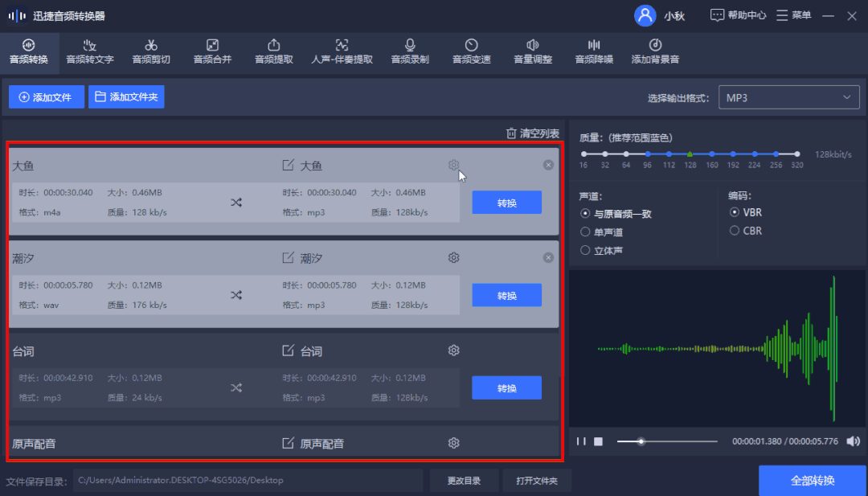The width and height of the screenshot is (868, 496).
Task: Open 帮助中心 help center
Action: (x=737, y=14)
